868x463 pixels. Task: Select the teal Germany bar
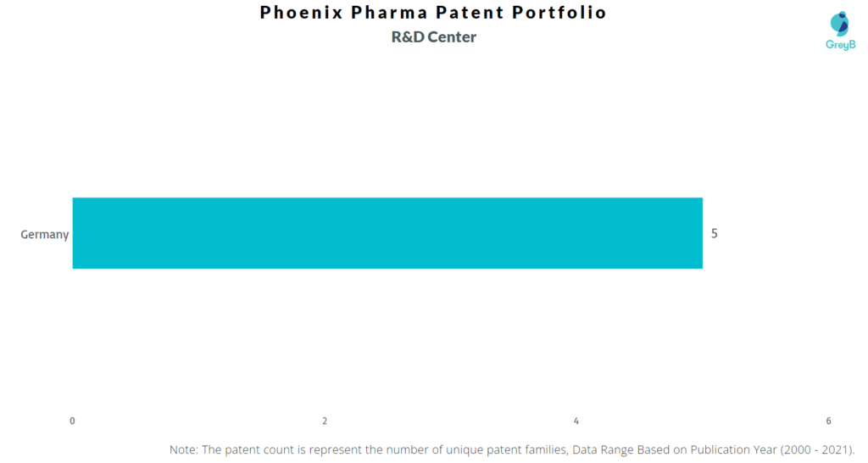[387, 233]
